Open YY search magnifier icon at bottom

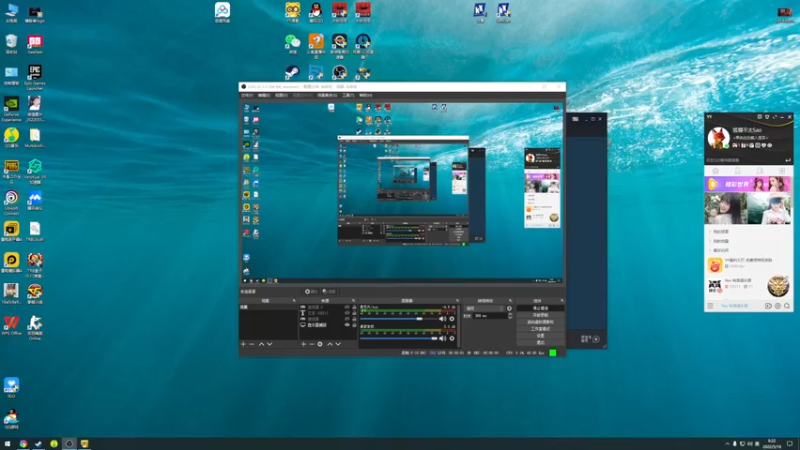coord(787,306)
